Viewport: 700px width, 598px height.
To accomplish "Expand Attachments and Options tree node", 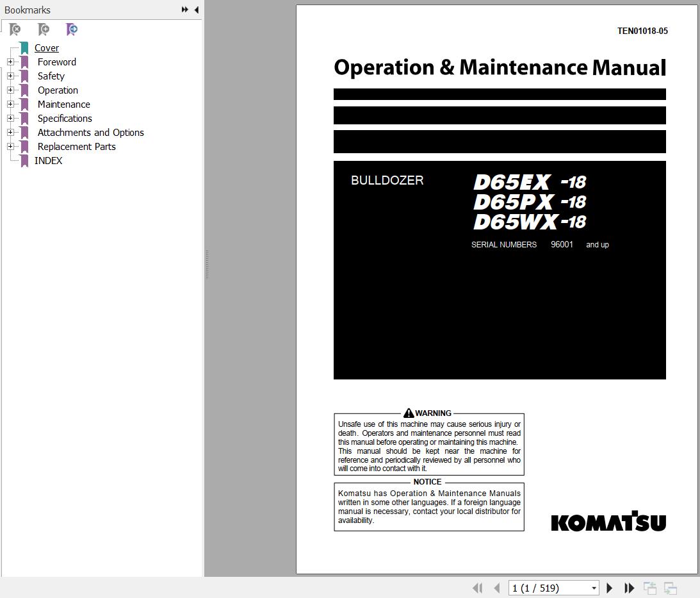I will coord(11,132).
